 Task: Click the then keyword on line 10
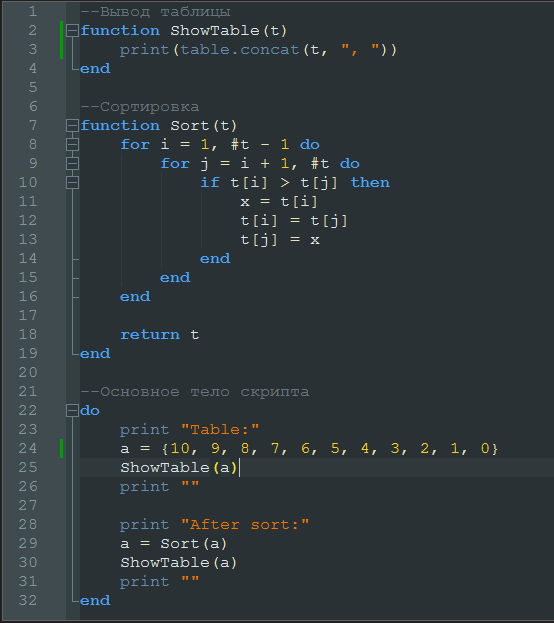point(370,182)
